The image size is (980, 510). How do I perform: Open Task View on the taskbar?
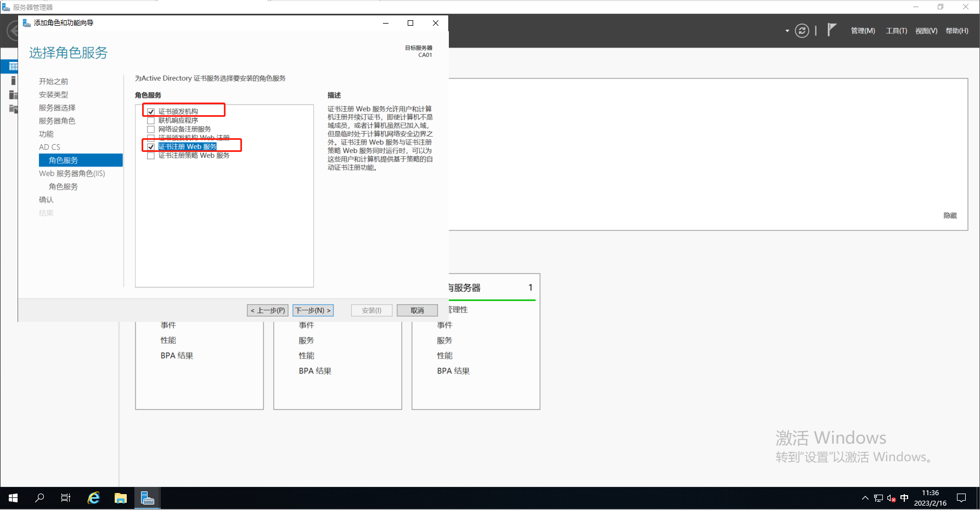coord(66,498)
